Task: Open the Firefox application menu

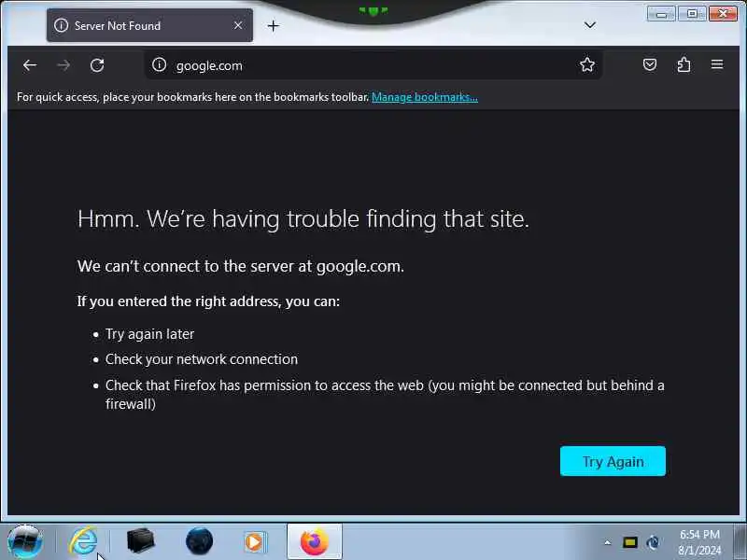Action: (717, 64)
